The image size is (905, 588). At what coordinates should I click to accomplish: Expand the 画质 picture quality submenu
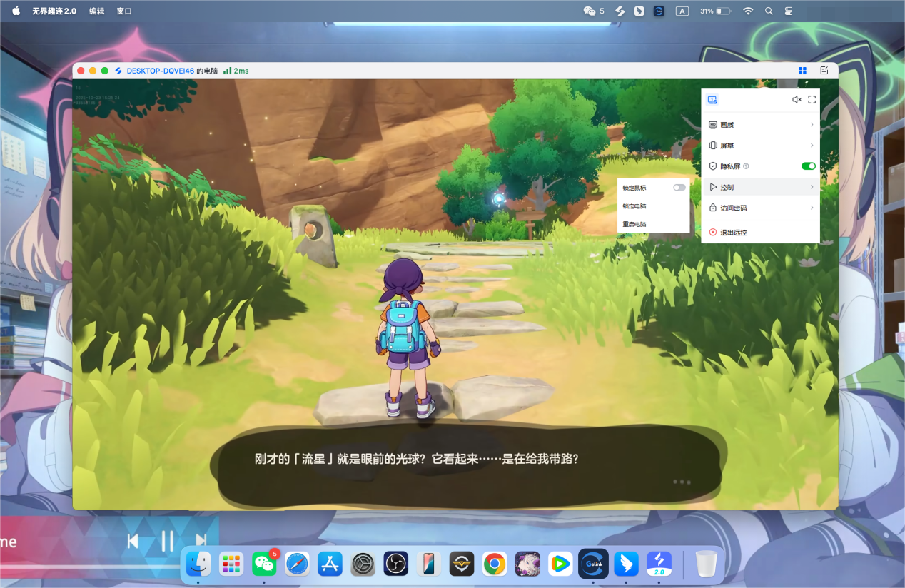760,125
